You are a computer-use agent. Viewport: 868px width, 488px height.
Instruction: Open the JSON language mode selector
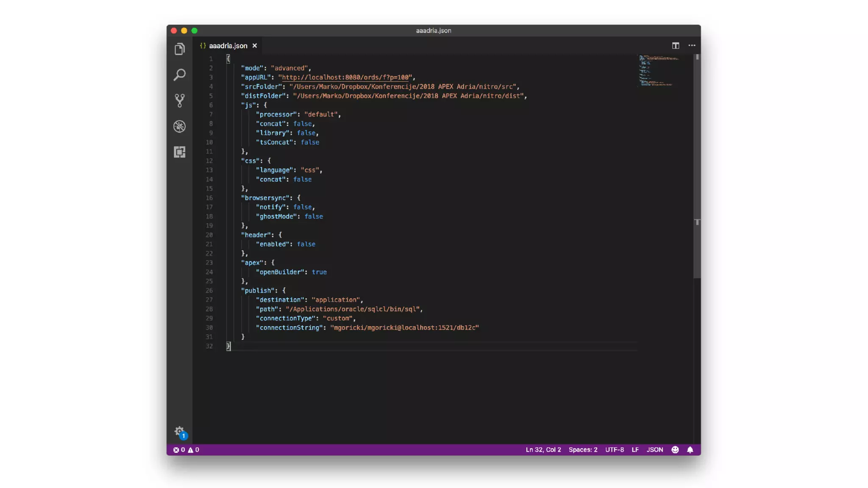pos(654,449)
